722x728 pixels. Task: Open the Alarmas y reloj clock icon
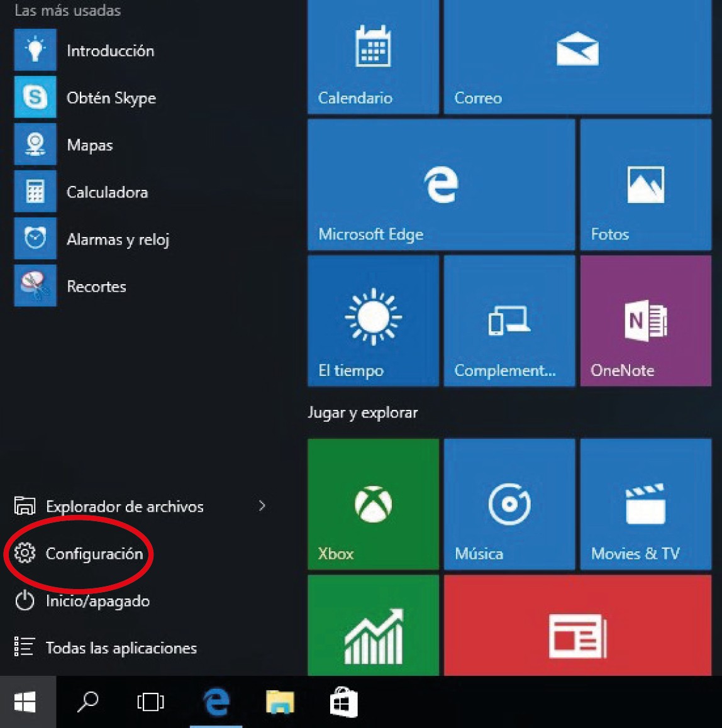35,238
